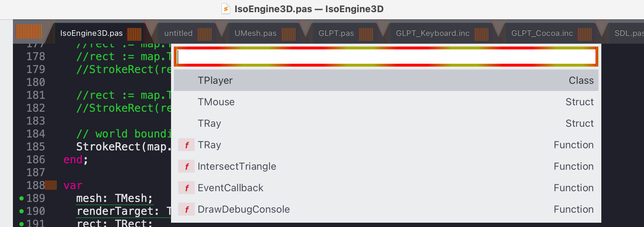
Task: Click line number 185 in the gutter
Action: tap(36, 146)
